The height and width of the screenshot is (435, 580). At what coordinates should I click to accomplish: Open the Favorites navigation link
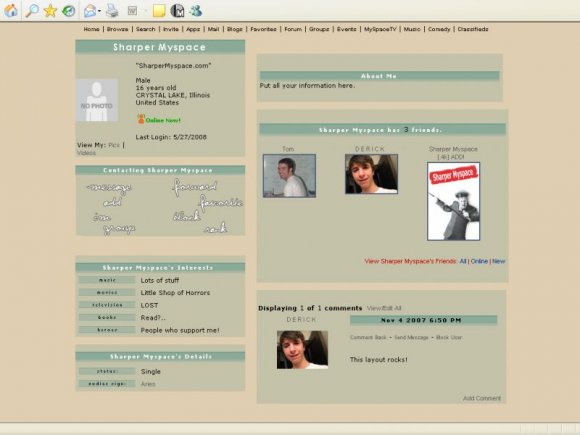point(263,29)
